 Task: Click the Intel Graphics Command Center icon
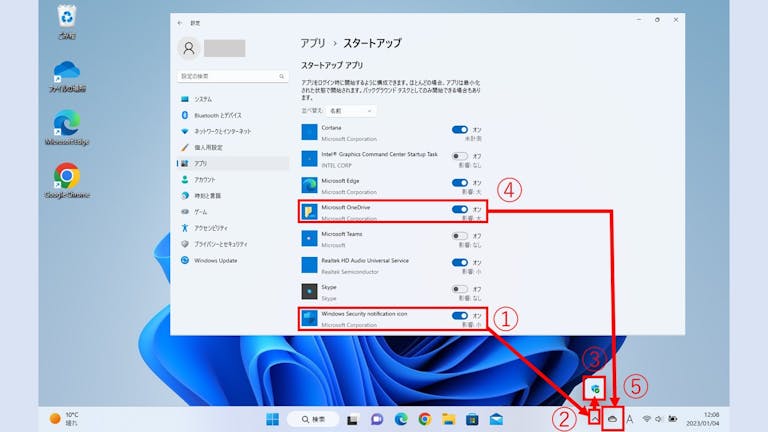(x=309, y=159)
